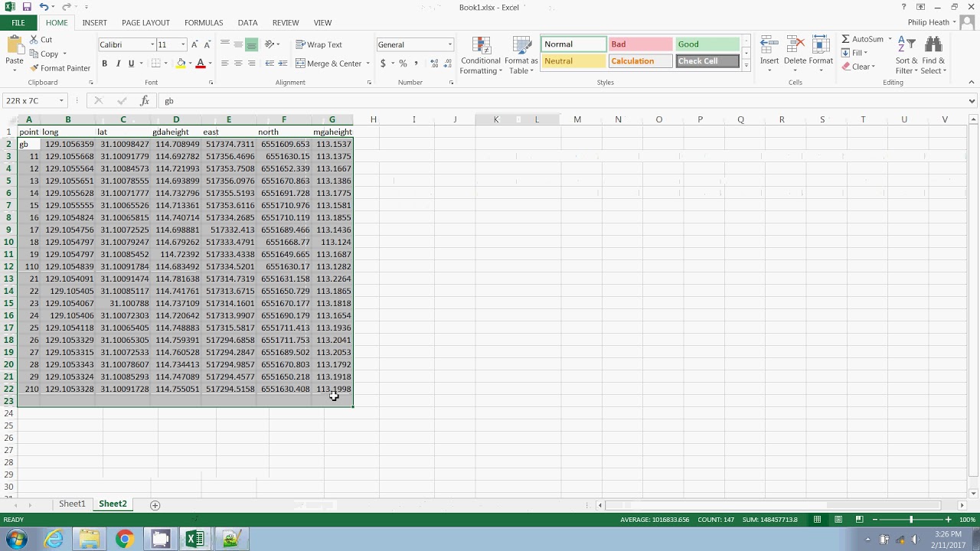
Task: Click the Copy icon
Action: pos(34,54)
